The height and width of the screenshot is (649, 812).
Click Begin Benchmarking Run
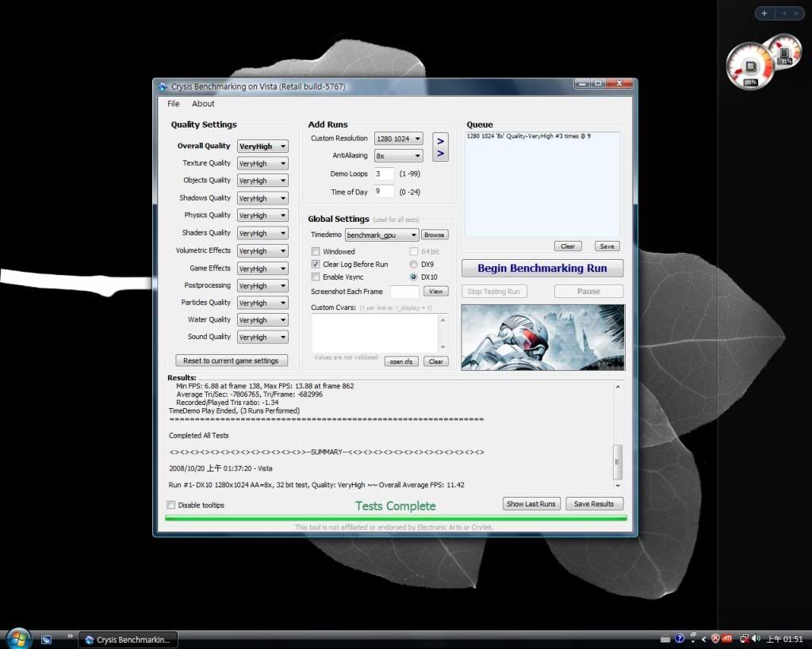click(542, 268)
